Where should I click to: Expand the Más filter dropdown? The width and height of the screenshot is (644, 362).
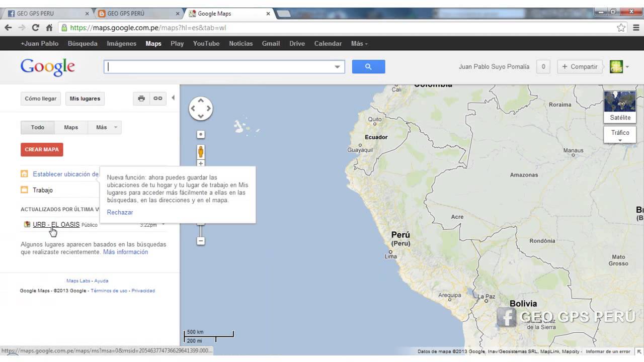[x=105, y=127]
